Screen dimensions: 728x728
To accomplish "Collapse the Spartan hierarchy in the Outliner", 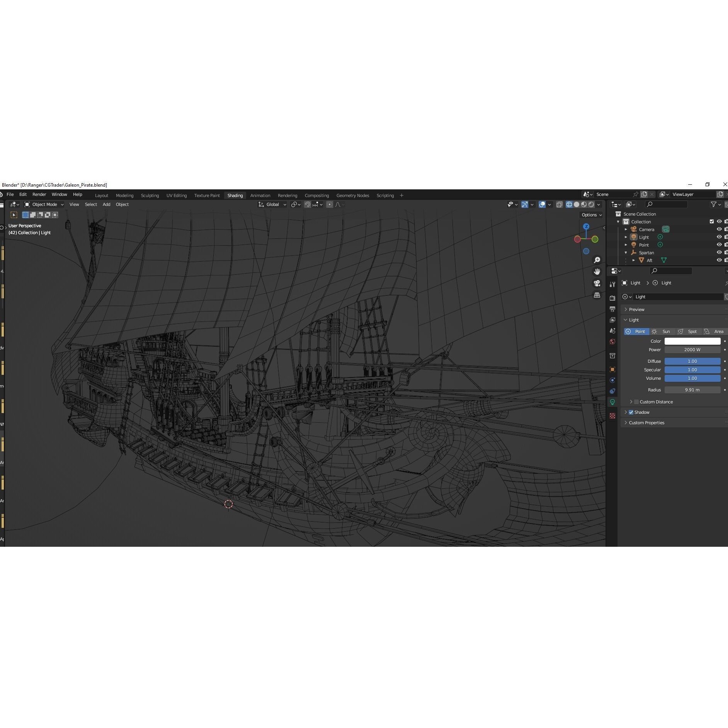I will click(626, 252).
